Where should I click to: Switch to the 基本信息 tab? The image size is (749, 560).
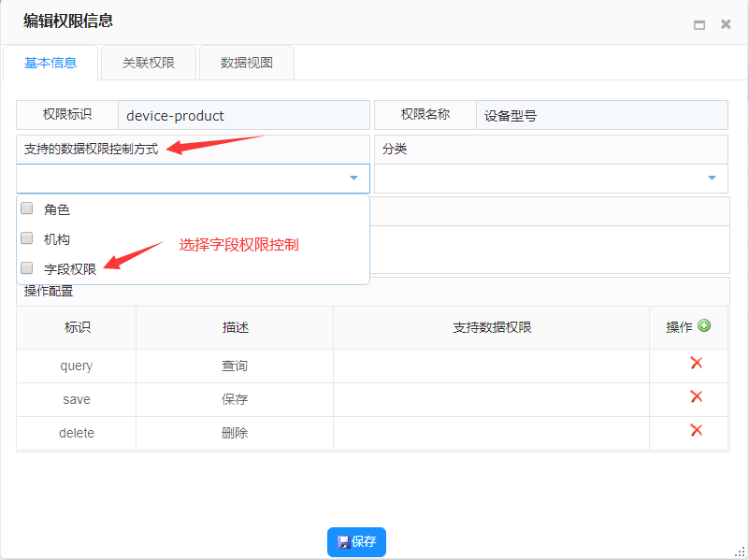(x=50, y=63)
